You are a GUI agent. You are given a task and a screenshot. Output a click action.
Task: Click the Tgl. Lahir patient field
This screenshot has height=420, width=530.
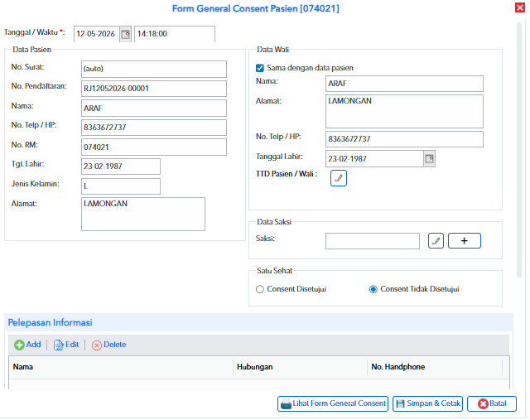coord(121,167)
